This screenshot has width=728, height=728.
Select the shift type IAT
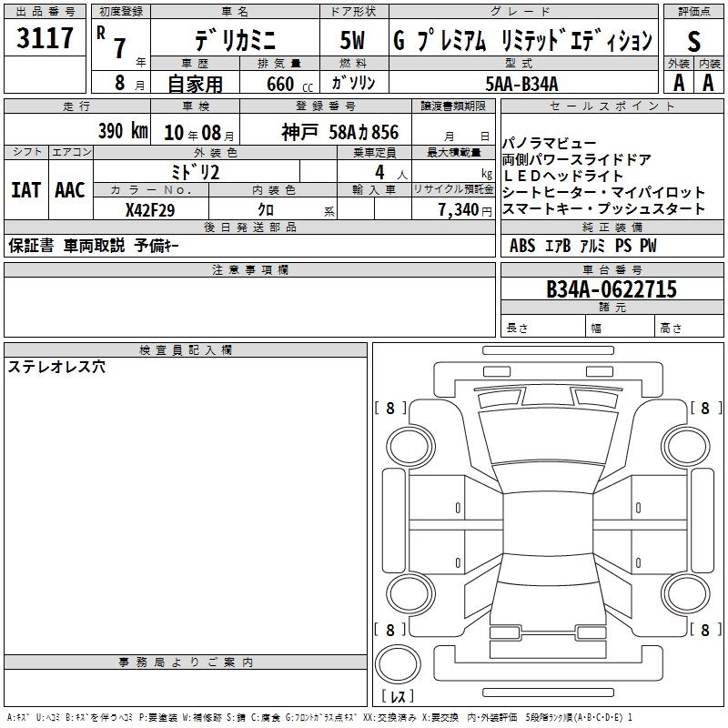click(x=25, y=190)
